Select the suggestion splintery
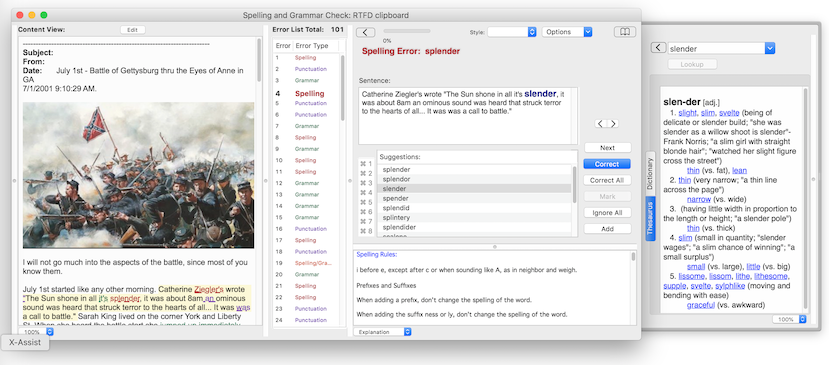The height and width of the screenshot is (365, 829). [474, 217]
